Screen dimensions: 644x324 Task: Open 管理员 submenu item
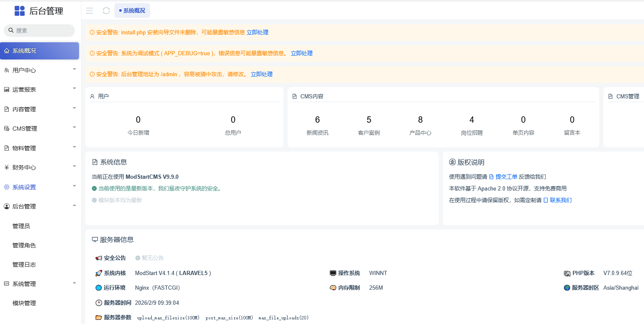point(21,226)
